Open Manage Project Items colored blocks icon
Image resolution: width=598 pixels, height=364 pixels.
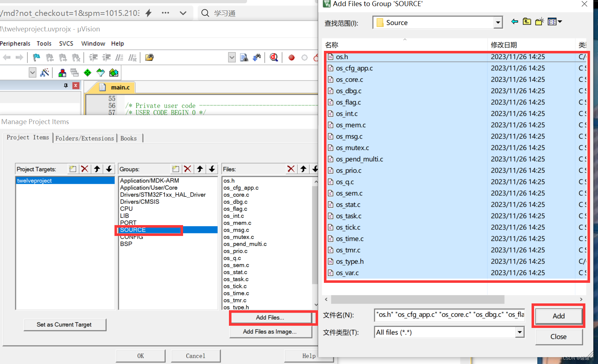coord(62,73)
